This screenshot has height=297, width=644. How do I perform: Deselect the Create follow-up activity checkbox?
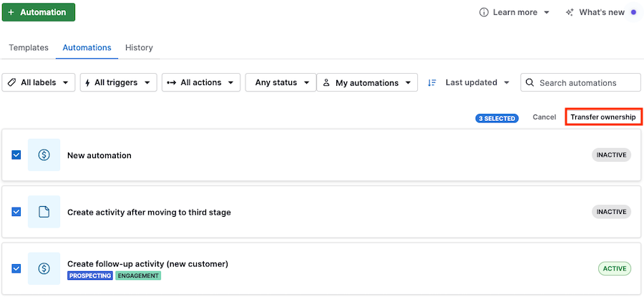click(x=16, y=268)
